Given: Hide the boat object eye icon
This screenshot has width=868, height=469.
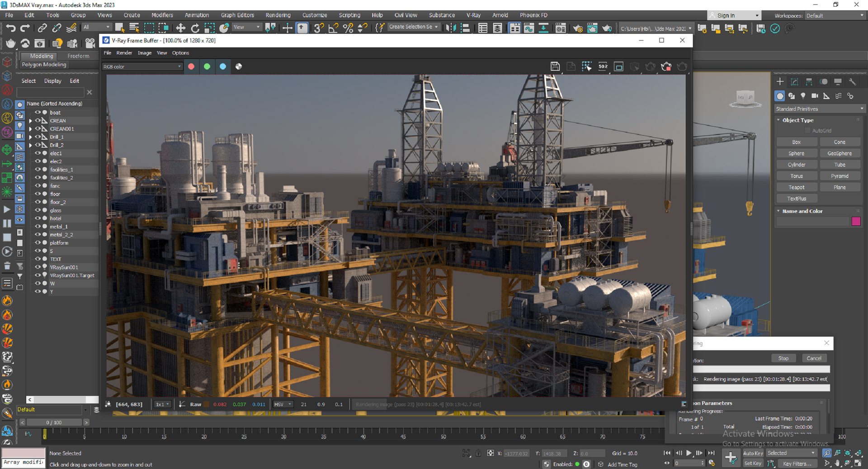Looking at the screenshot, I should (38, 112).
